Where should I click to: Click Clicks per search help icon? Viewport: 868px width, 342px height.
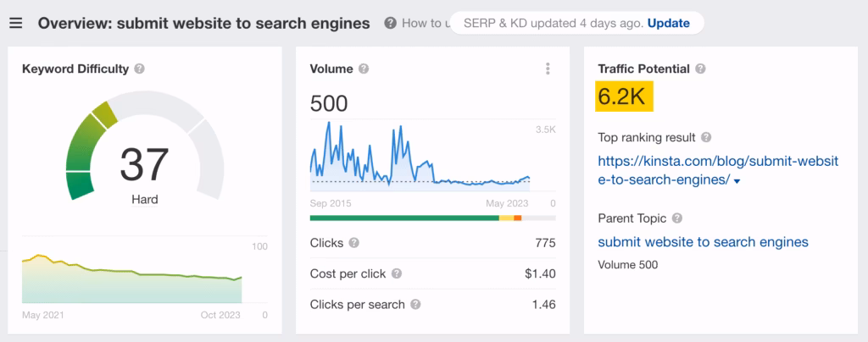(415, 305)
